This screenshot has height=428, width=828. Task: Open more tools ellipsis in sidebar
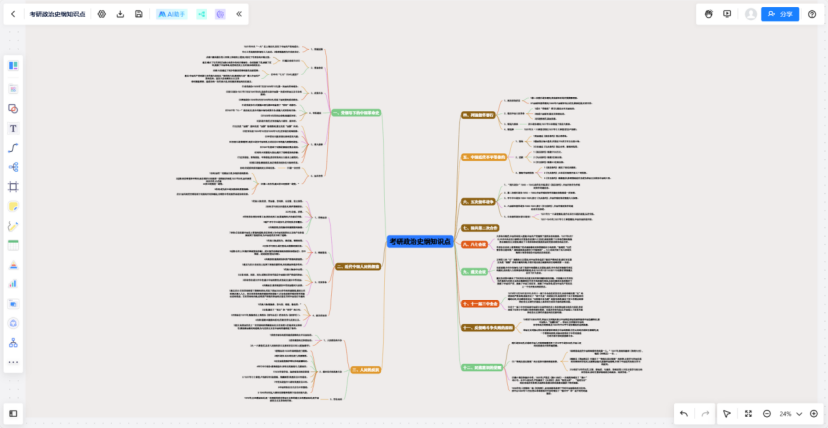13,362
